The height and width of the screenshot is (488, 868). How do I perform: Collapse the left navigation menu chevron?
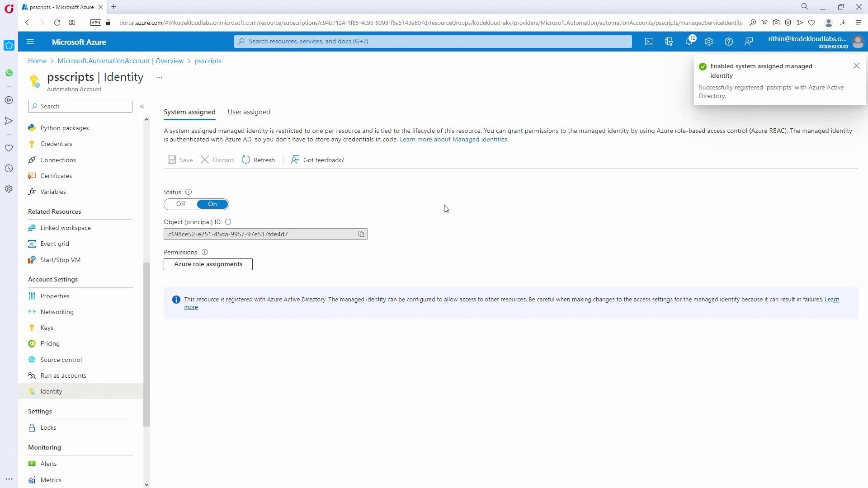click(142, 106)
